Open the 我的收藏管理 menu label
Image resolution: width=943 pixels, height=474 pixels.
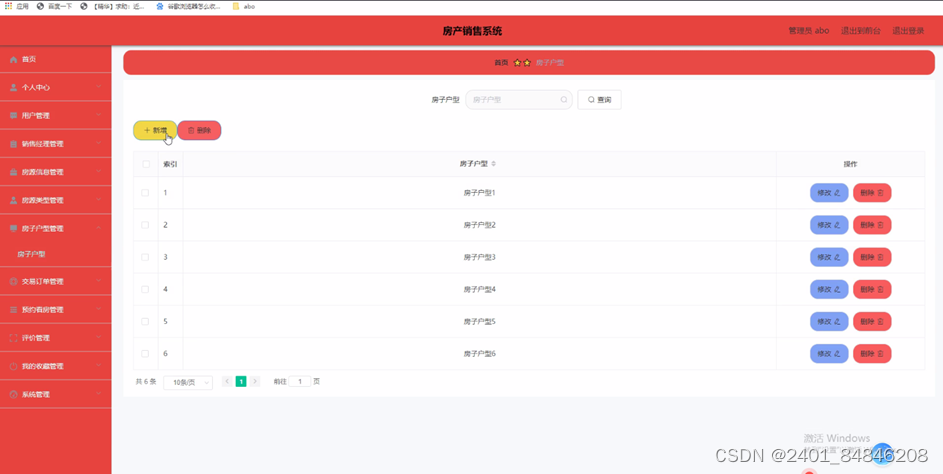pos(42,366)
